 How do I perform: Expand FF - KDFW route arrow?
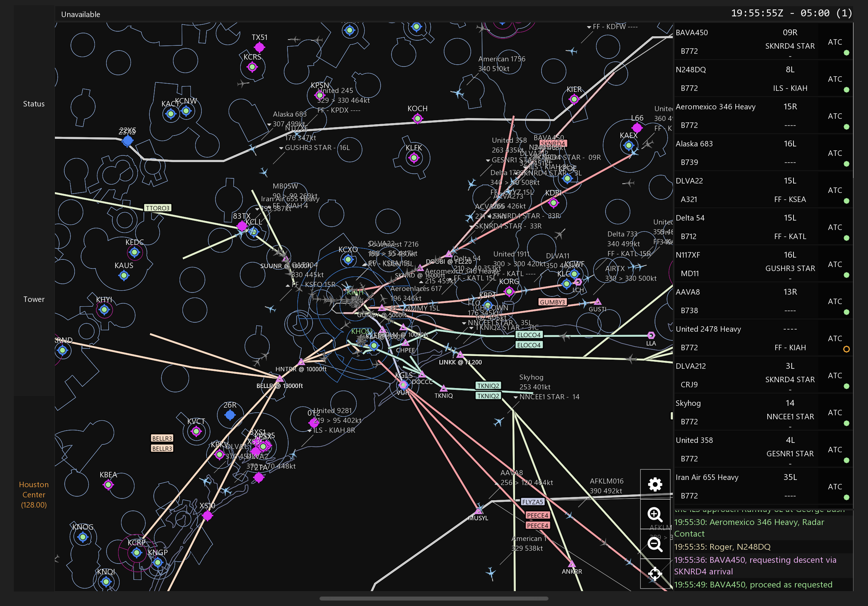pos(588,27)
